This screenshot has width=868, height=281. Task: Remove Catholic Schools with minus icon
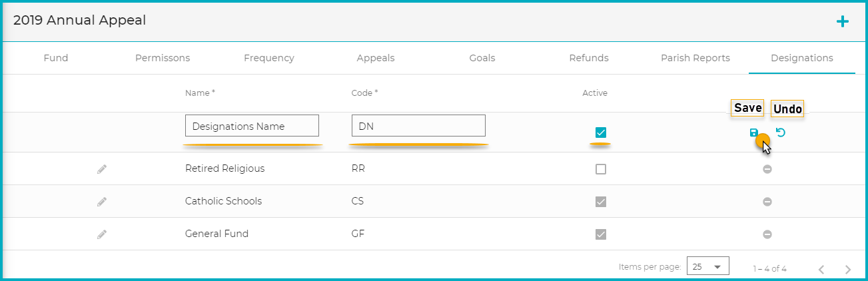767,202
